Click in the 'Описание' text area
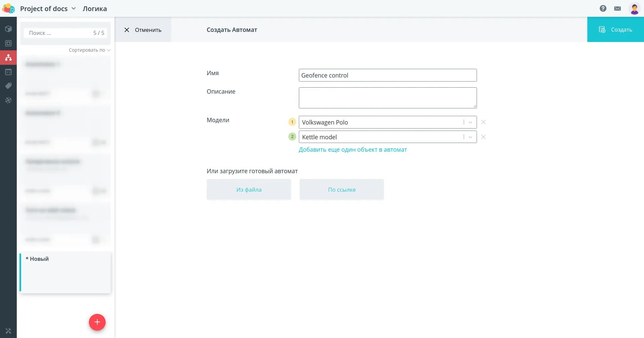 coord(387,98)
